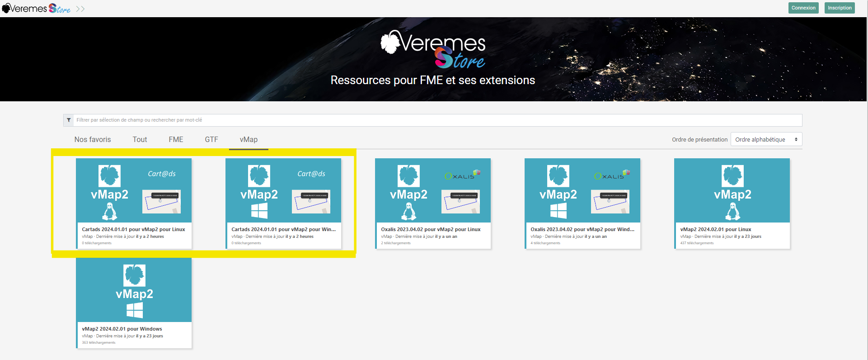Click the filter funnel icon
Image resolution: width=868 pixels, height=360 pixels.
69,120
